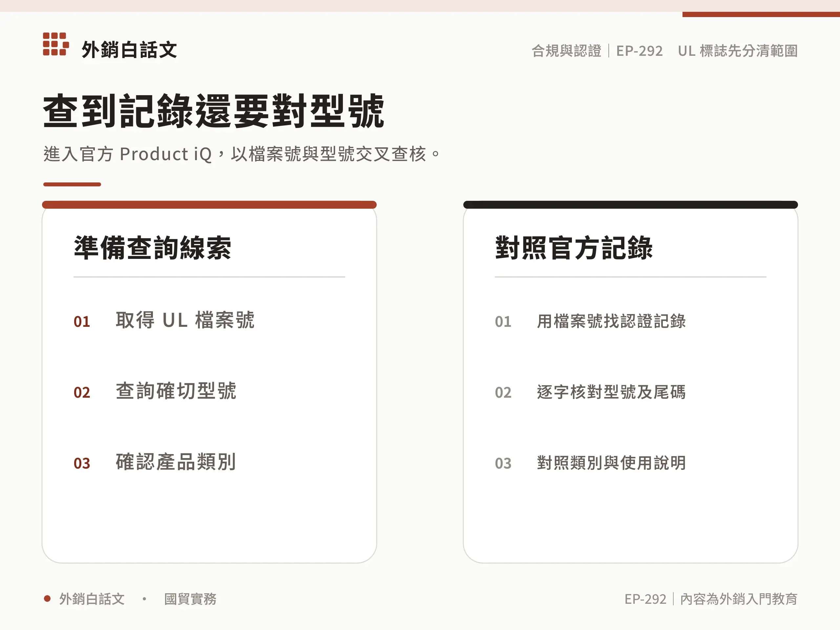
Task: Click the item 查詢確切型號
Action: [x=176, y=391]
